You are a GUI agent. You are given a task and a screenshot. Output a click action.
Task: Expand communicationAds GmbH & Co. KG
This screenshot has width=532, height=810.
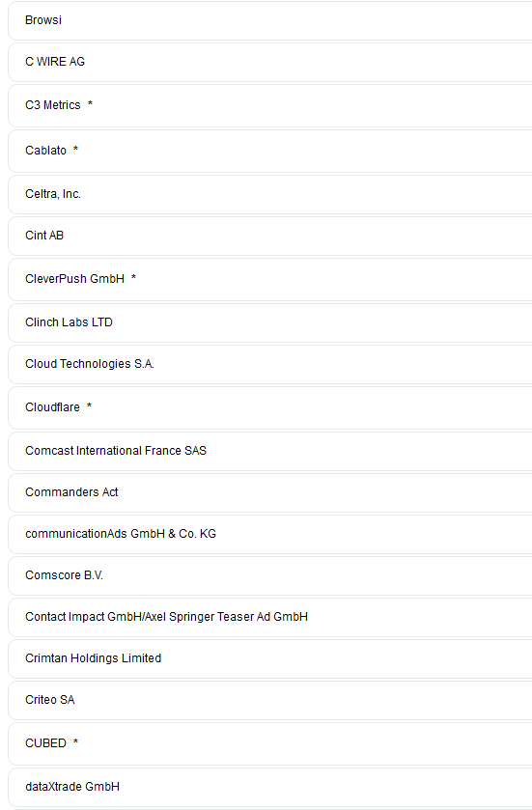pos(270,534)
